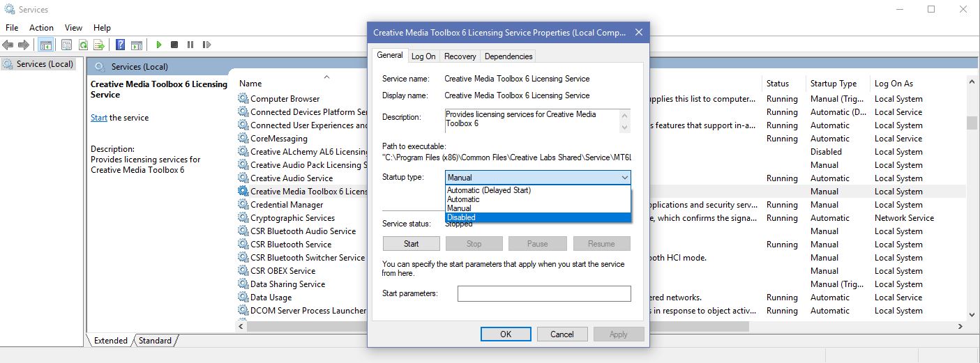
Task: Open the Help menu
Action: 102,28
